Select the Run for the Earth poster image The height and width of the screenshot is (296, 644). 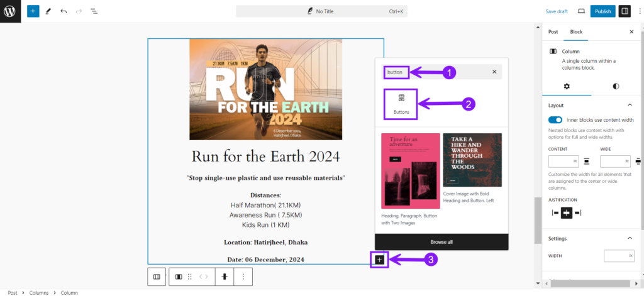(x=266, y=89)
